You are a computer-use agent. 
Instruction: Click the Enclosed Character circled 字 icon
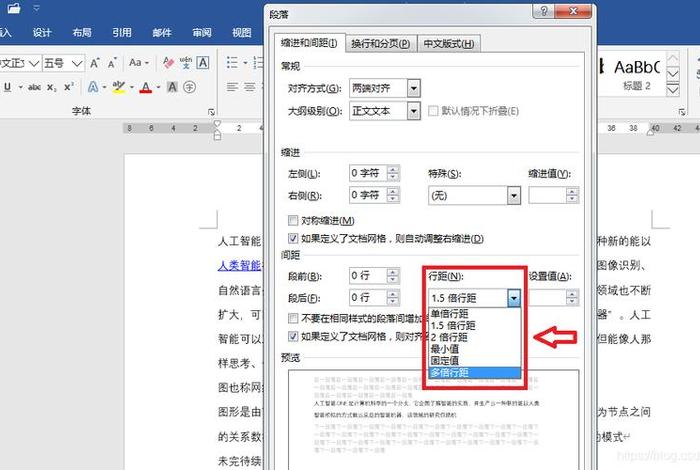[189, 87]
